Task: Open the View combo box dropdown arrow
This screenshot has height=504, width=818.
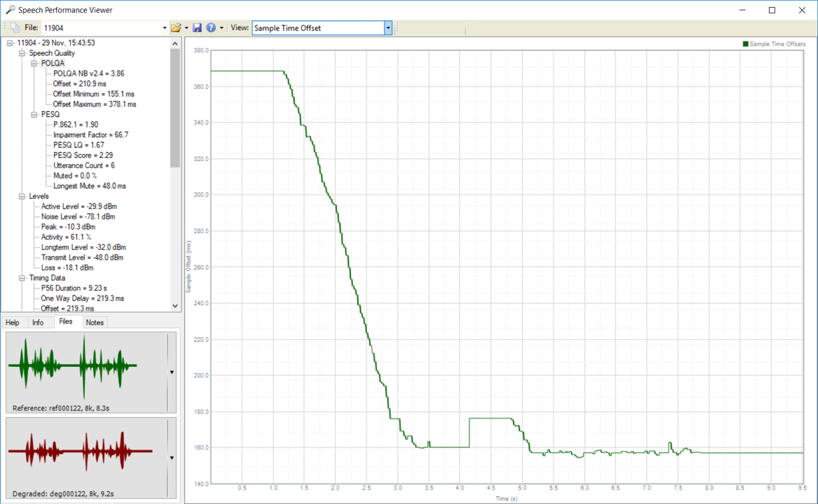Action: [388, 28]
